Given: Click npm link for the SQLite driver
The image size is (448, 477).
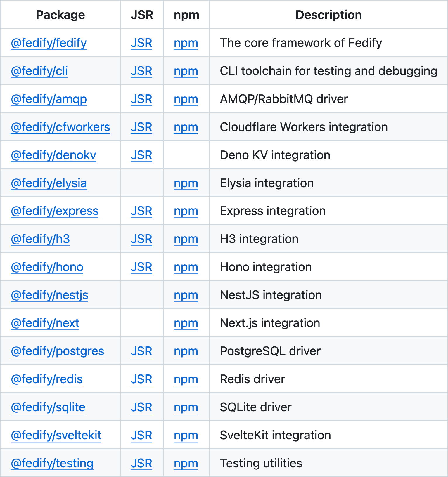Looking at the screenshot, I should click(186, 407).
